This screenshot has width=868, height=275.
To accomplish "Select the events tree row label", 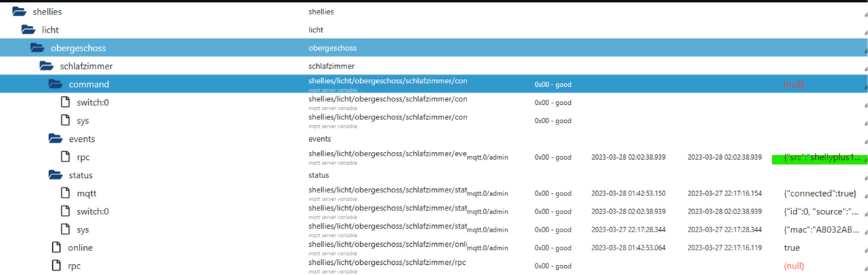I will point(82,139).
